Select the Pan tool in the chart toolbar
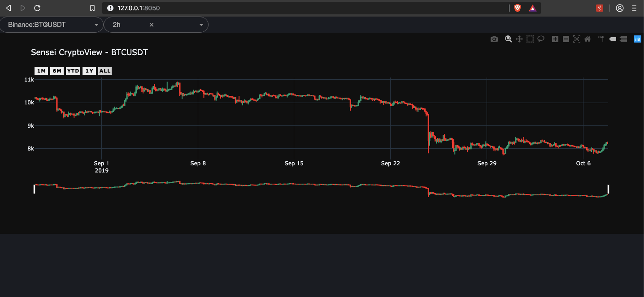The width and height of the screenshot is (644, 297). point(519,39)
